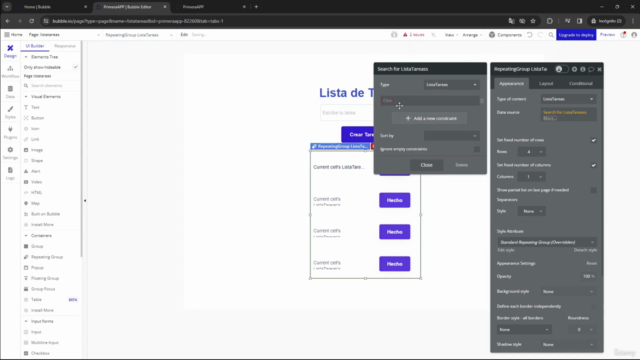Switch to the Appearance tab
This screenshot has width=640, height=360.
click(x=511, y=83)
